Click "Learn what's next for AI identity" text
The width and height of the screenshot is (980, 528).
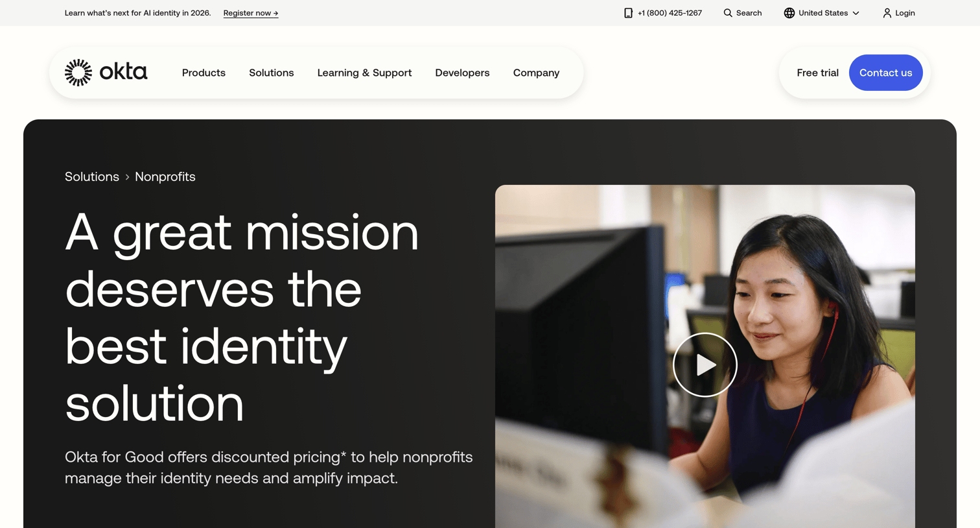tap(138, 13)
